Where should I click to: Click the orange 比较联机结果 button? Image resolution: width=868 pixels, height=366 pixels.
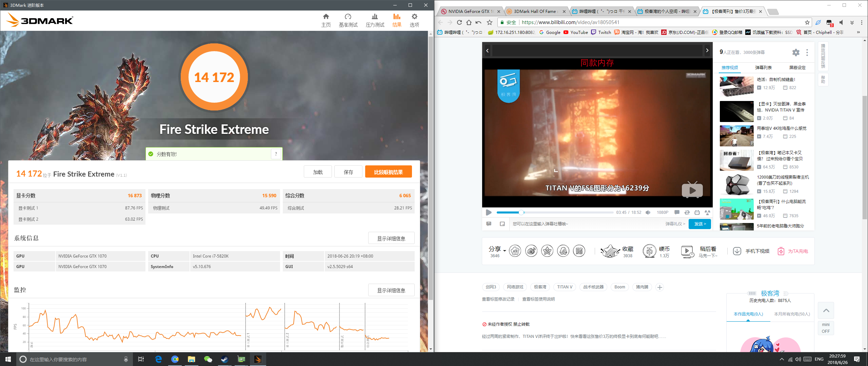(388, 172)
